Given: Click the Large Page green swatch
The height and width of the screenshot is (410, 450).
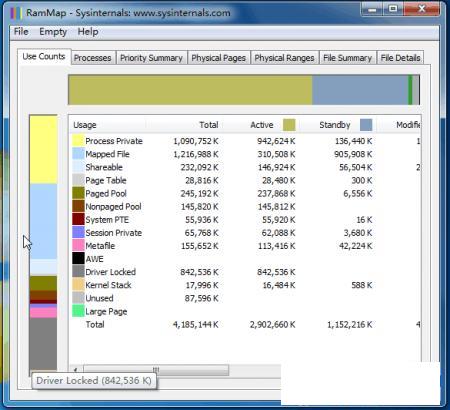Looking at the screenshot, I should pos(78,311).
